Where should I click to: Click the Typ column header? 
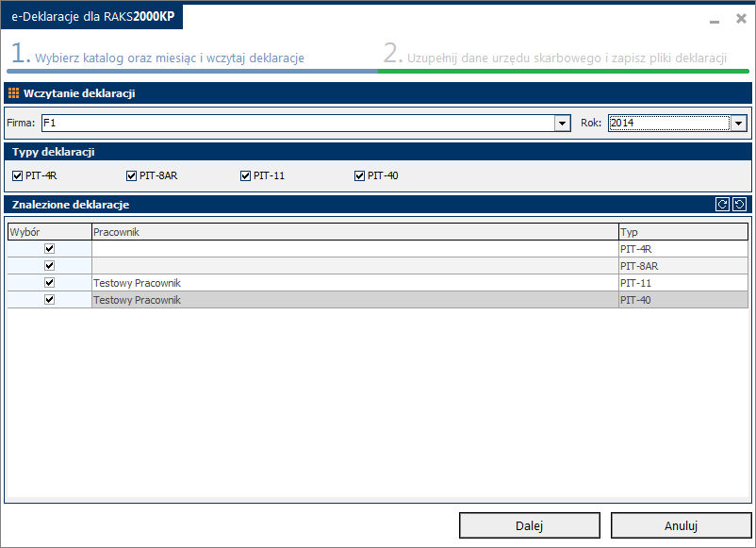(x=683, y=232)
